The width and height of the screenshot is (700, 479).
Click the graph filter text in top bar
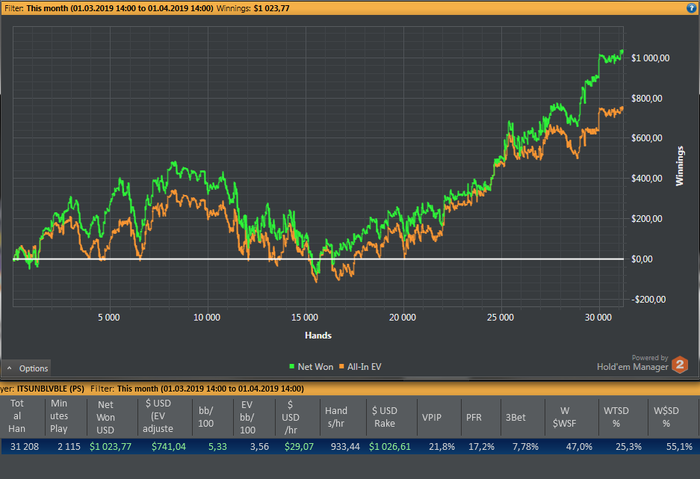click(109, 8)
